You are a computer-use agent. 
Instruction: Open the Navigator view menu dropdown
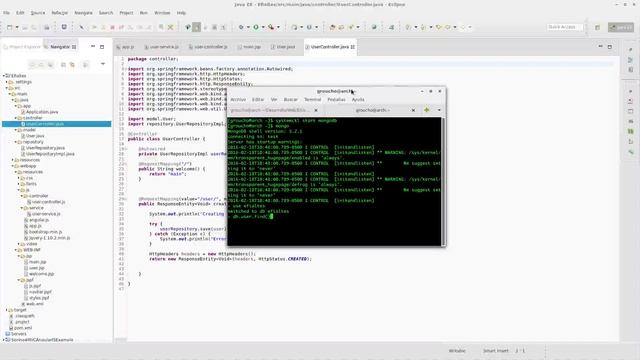pos(103,64)
